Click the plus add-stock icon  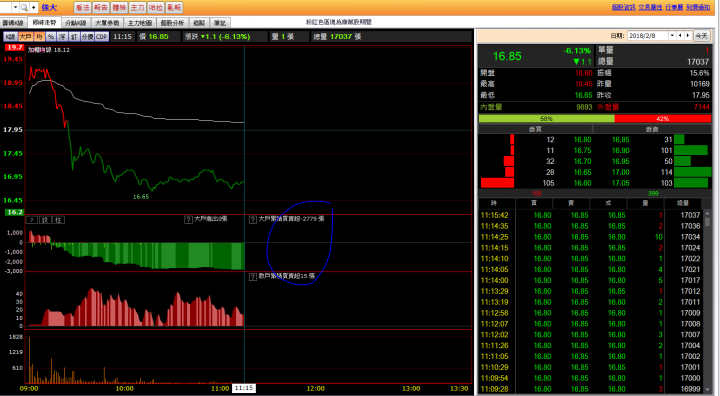tap(33, 7)
